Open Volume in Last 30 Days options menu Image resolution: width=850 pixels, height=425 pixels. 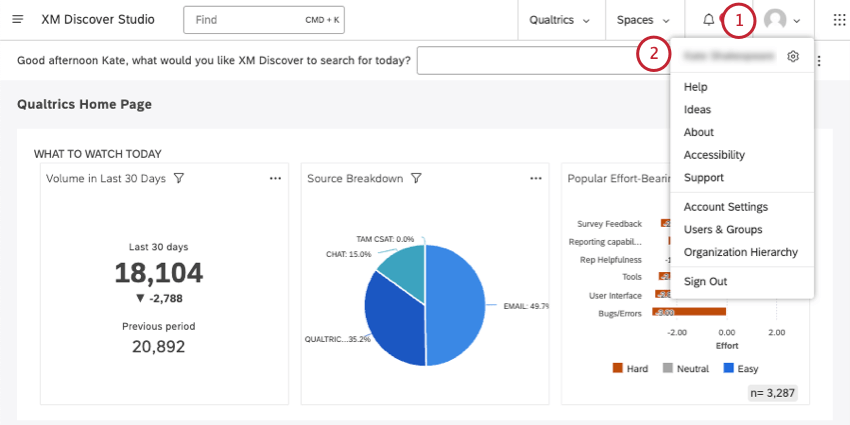tap(276, 178)
